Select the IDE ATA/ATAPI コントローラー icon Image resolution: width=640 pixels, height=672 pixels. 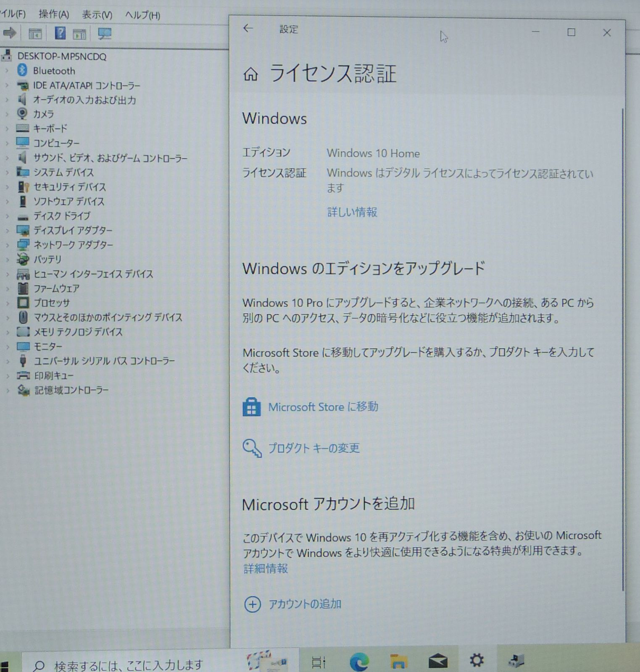[22, 85]
